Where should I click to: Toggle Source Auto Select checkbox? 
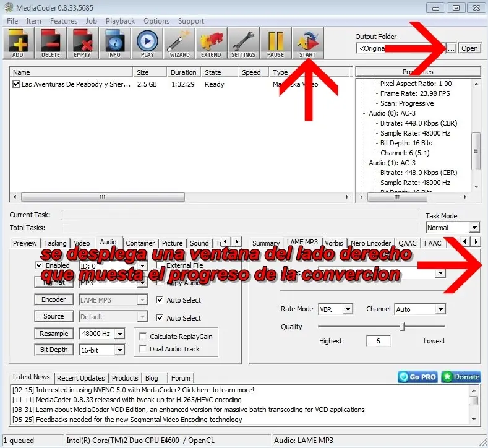coord(160,317)
